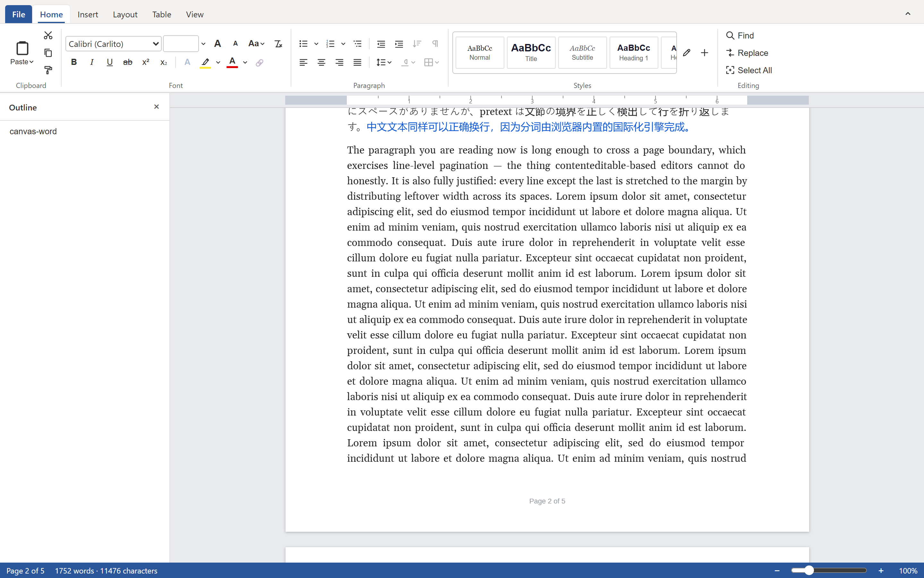Close the Outline panel

(x=156, y=107)
